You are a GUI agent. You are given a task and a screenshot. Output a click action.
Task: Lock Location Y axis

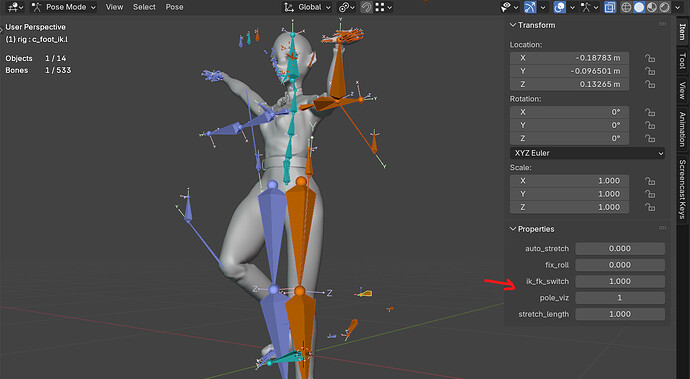pyautogui.click(x=650, y=71)
